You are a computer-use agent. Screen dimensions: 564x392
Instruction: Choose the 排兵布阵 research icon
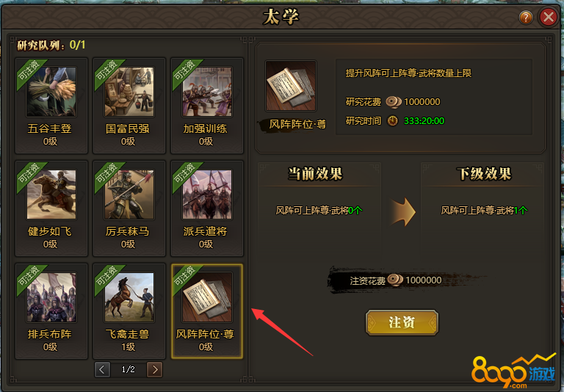[51, 297]
